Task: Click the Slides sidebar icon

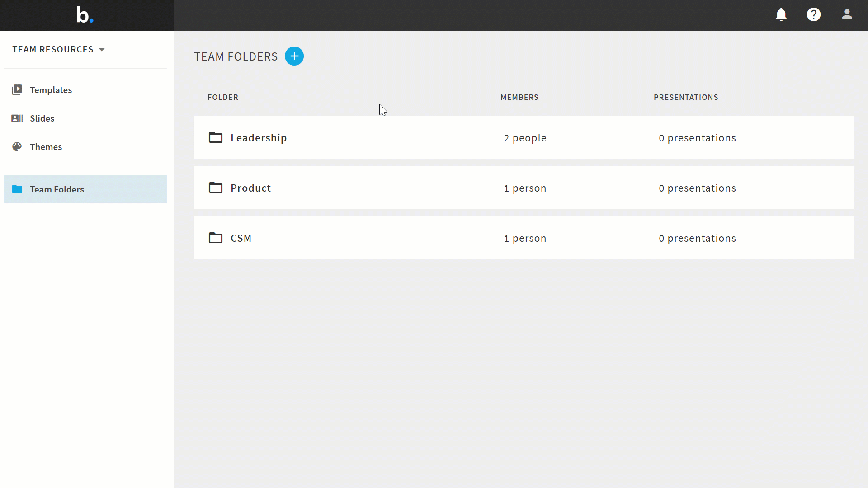Action: tap(17, 118)
